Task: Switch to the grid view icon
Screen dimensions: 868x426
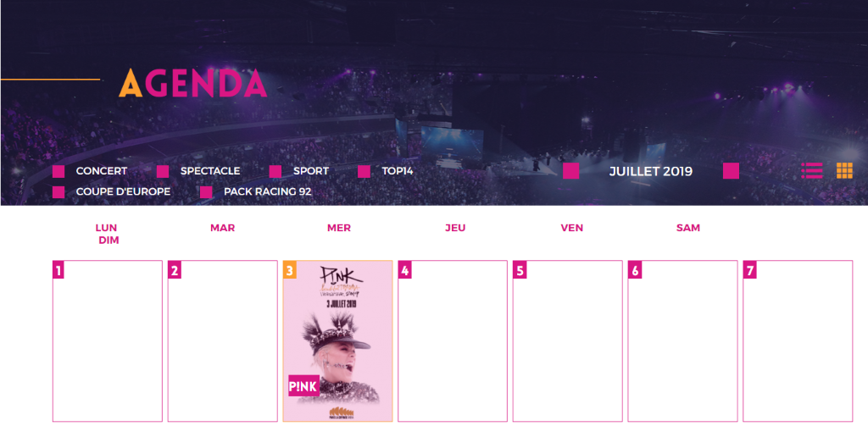Action: tap(844, 171)
